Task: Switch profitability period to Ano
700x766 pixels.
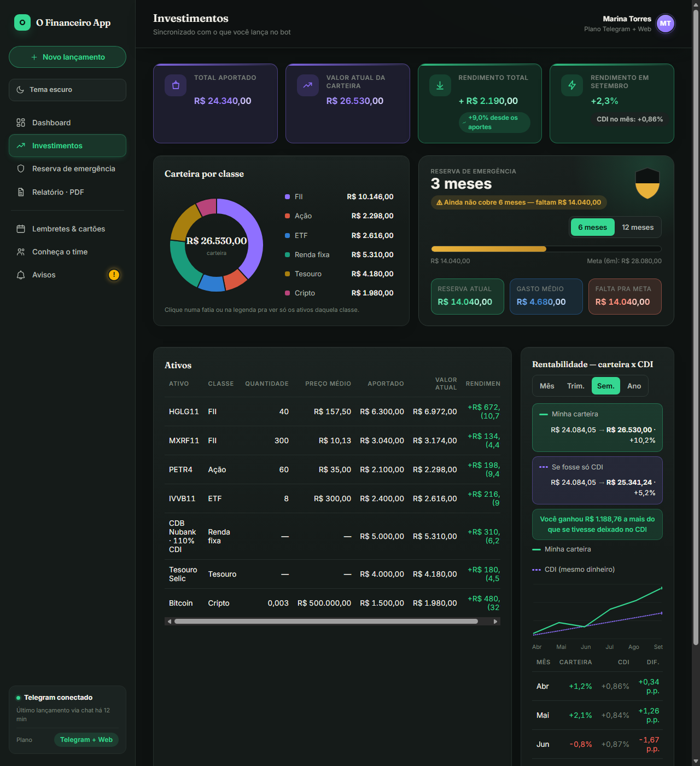Action: 634,386
